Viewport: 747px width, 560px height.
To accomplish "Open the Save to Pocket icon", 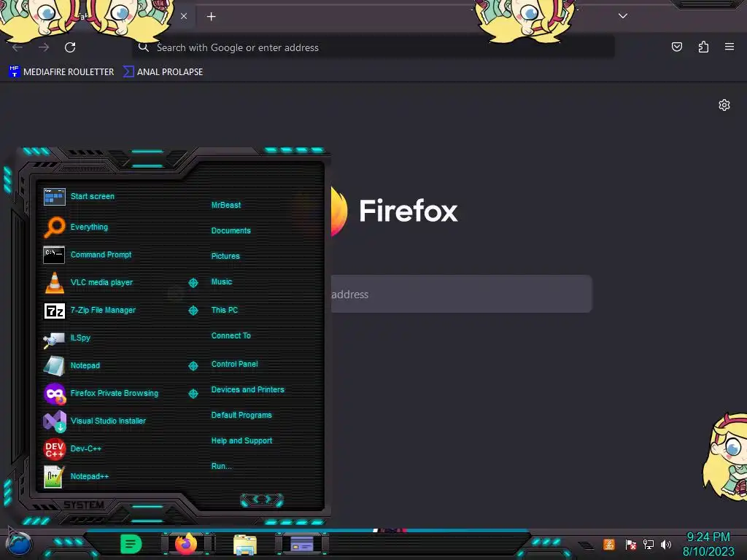I will tap(676, 47).
